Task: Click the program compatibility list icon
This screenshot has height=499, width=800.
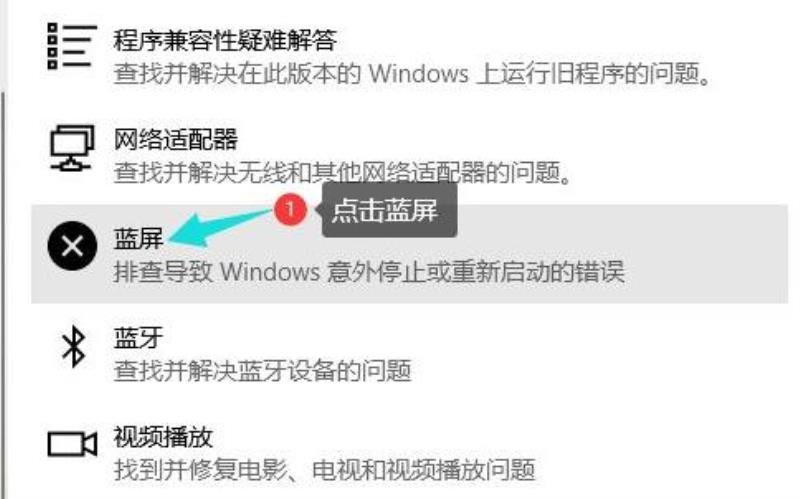Action: tap(71, 46)
